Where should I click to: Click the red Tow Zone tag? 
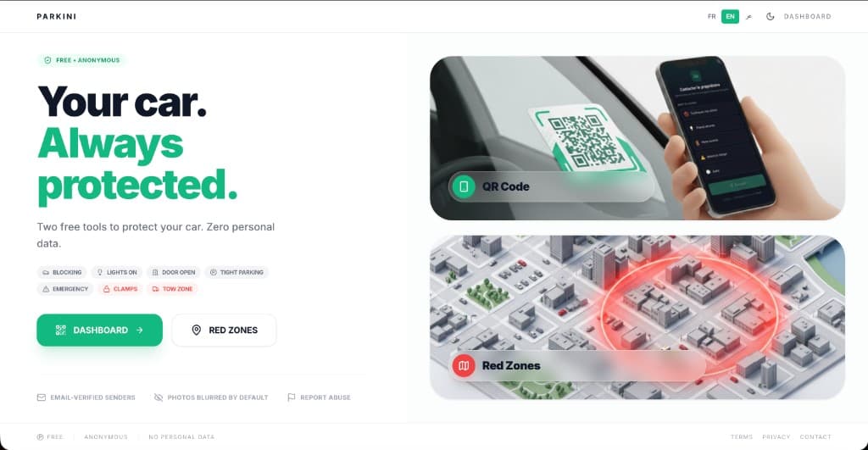tap(172, 289)
